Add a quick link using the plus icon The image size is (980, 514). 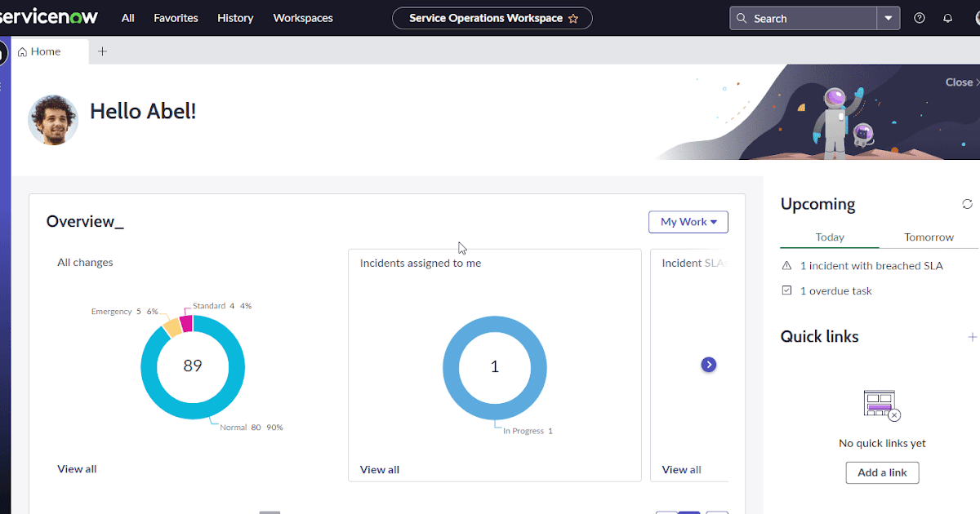pos(972,336)
